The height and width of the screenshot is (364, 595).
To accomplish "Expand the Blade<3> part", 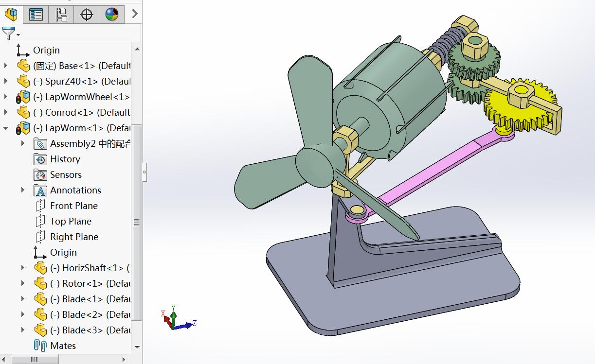I will 23,330.
